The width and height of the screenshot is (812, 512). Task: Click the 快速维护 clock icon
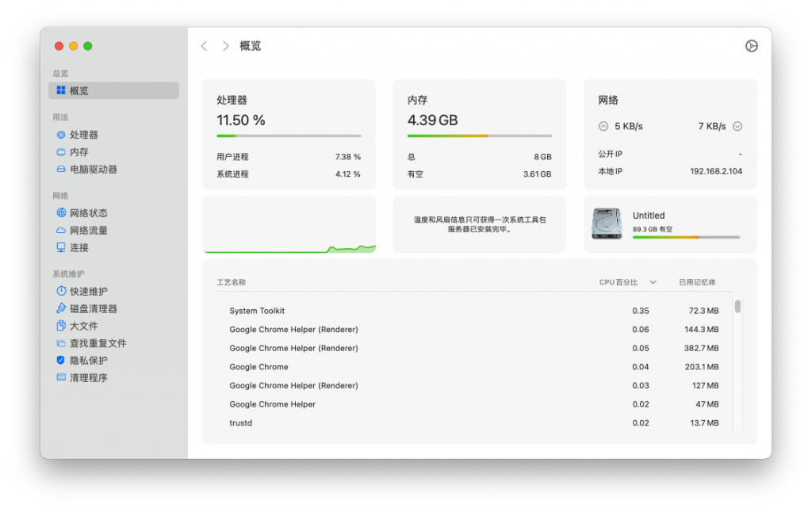tap(61, 291)
